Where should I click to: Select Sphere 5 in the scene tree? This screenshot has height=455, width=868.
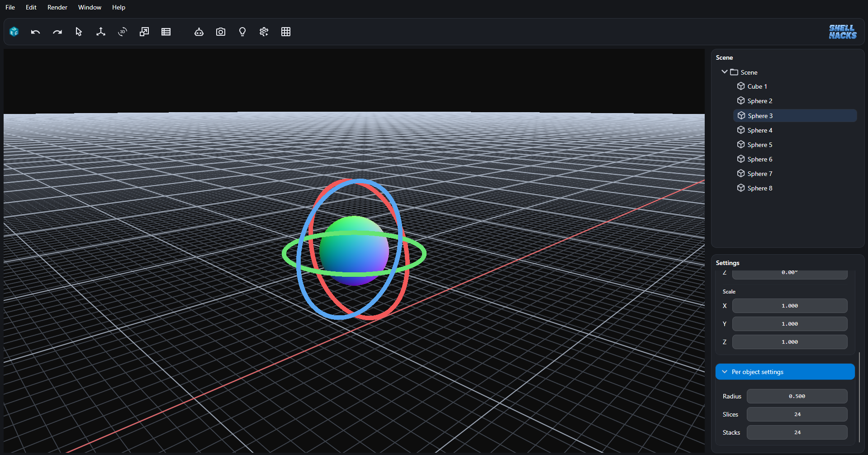pos(759,144)
